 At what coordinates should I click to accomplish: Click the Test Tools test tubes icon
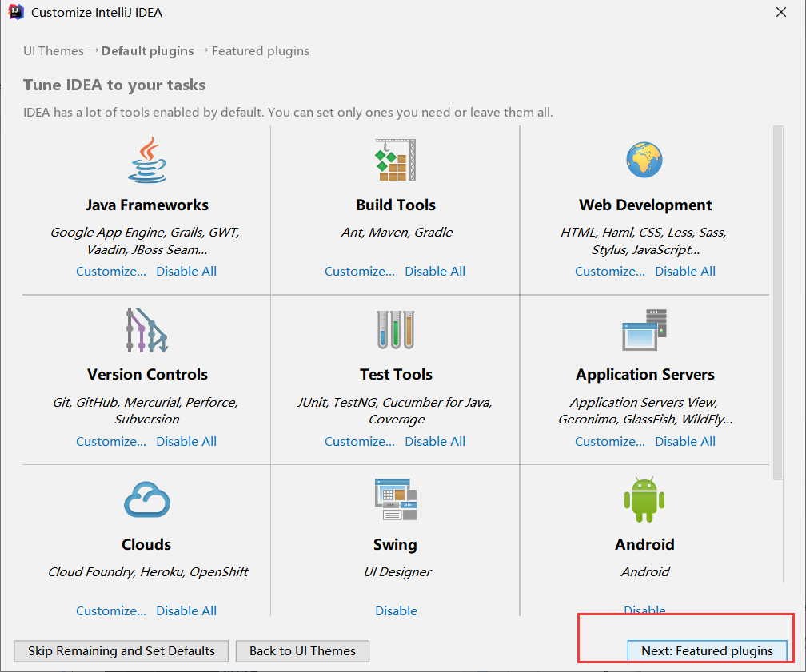395,330
